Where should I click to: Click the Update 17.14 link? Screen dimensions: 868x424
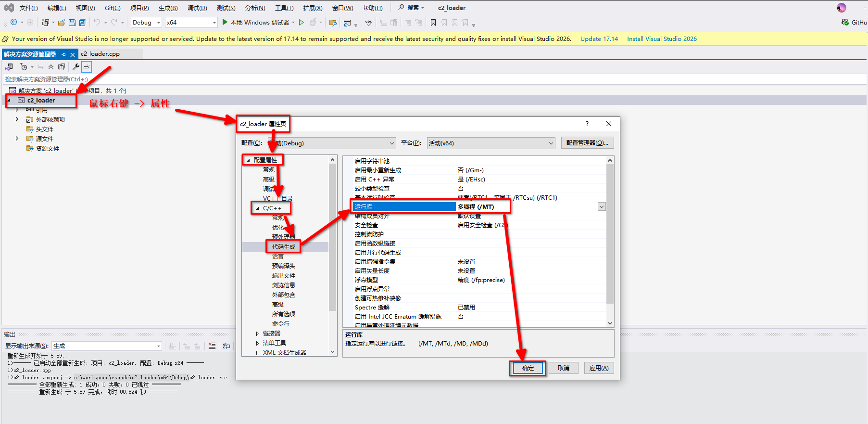pos(599,39)
